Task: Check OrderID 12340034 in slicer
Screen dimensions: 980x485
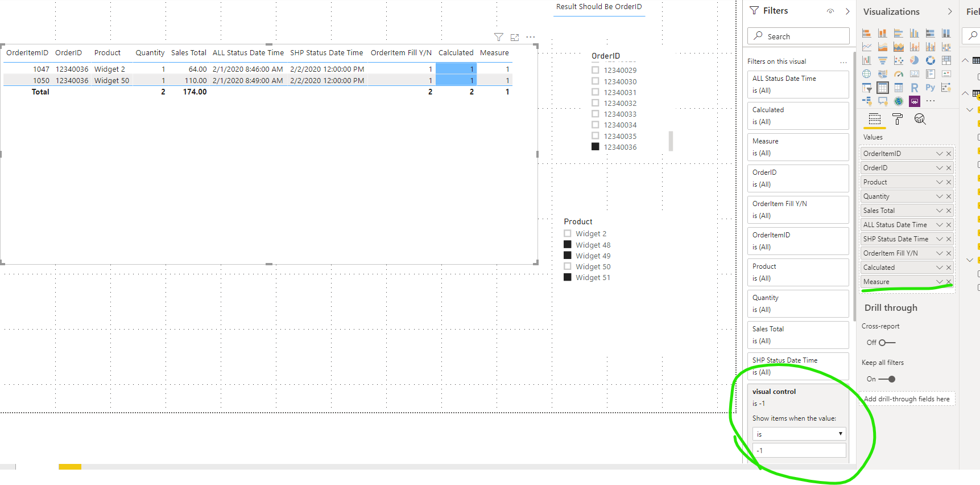Action: click(596, 125)
